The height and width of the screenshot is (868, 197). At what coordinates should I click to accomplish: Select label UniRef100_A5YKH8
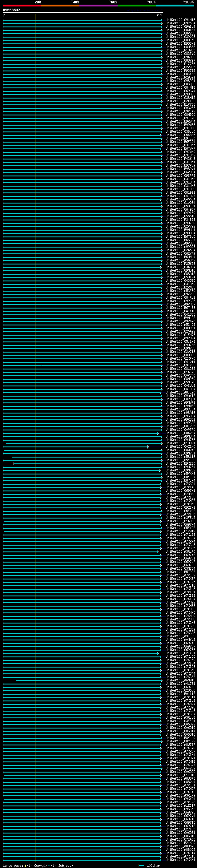pyautogui.click(x=180, y=474)
